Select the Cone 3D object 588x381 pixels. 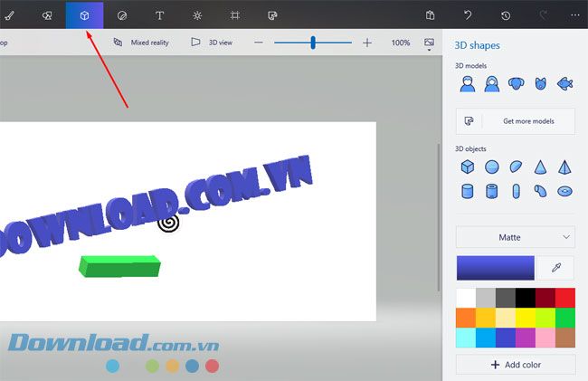pyautogui.click(x=540, y=167)
